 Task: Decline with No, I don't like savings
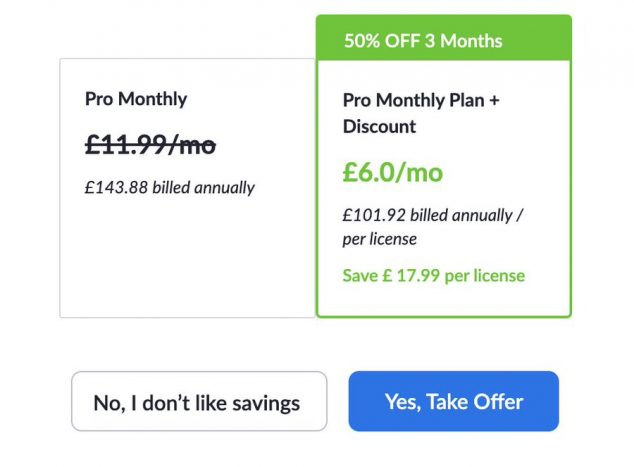pyautogui.click(x=198, y=402)
